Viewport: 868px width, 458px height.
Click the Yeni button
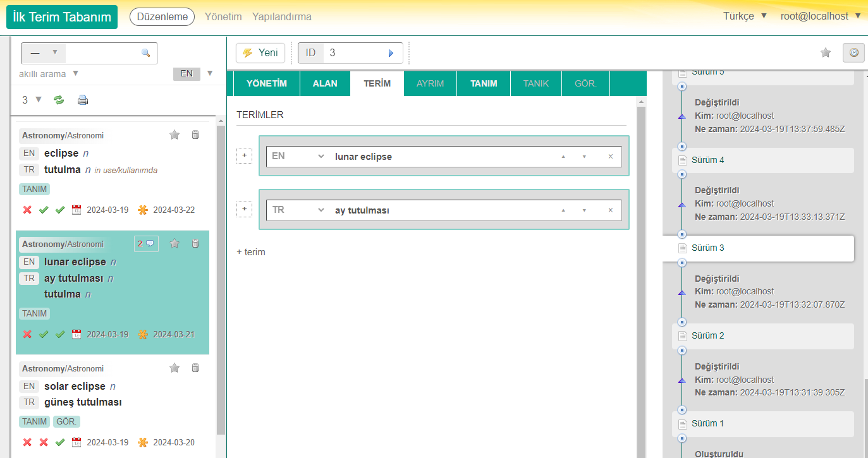pos(260,53)
